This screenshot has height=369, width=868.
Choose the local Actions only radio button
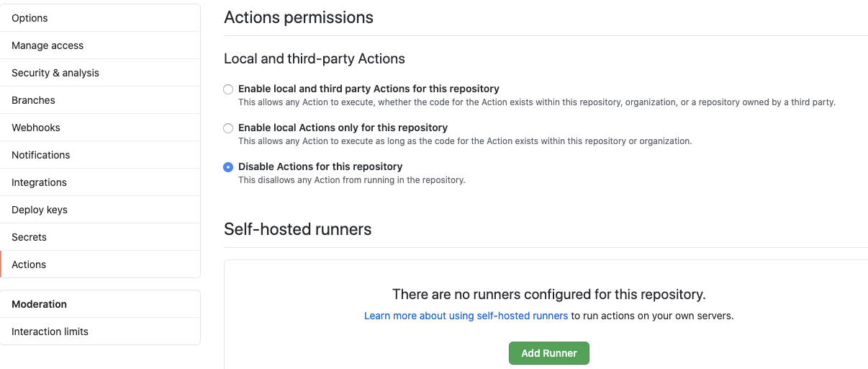pyautogui.click(x=228, y=128)
